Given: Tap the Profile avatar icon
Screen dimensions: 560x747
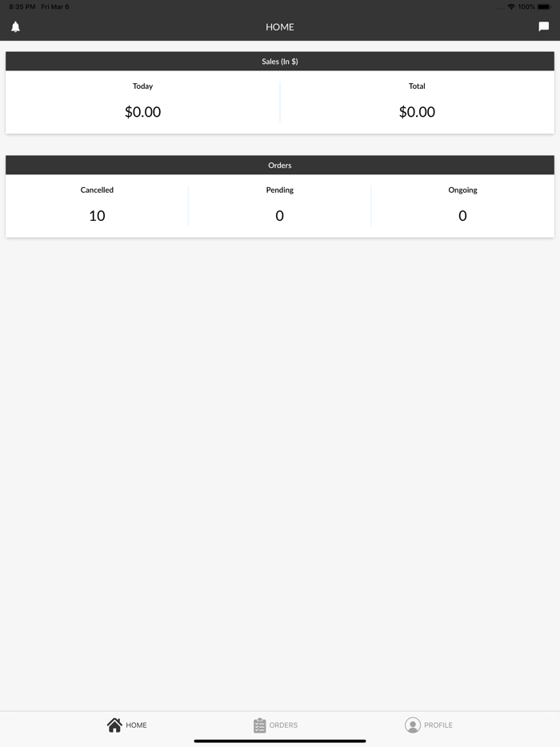Looking at the screenshot, I should pos(413,725).
